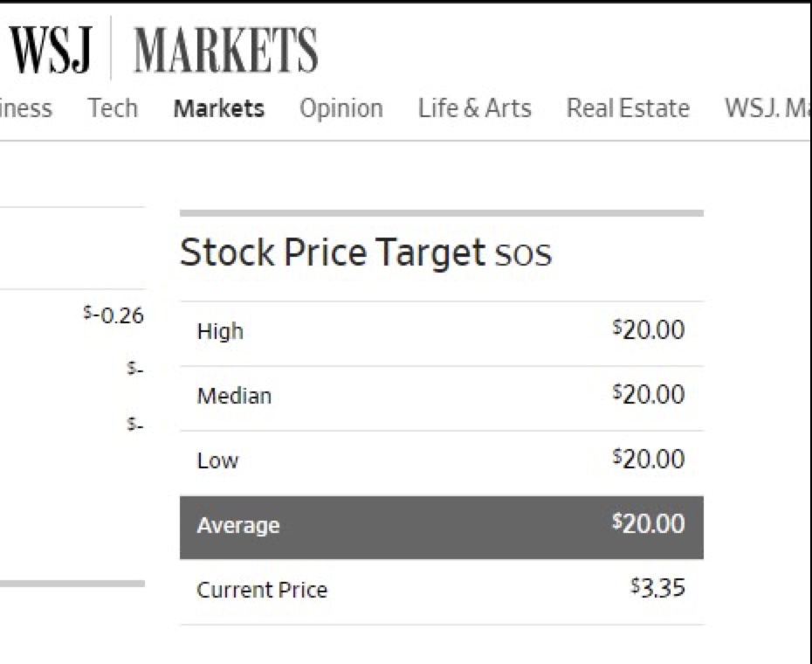Select the Markets navigation tab
The image size is (812, 664).
coord(218,109)
